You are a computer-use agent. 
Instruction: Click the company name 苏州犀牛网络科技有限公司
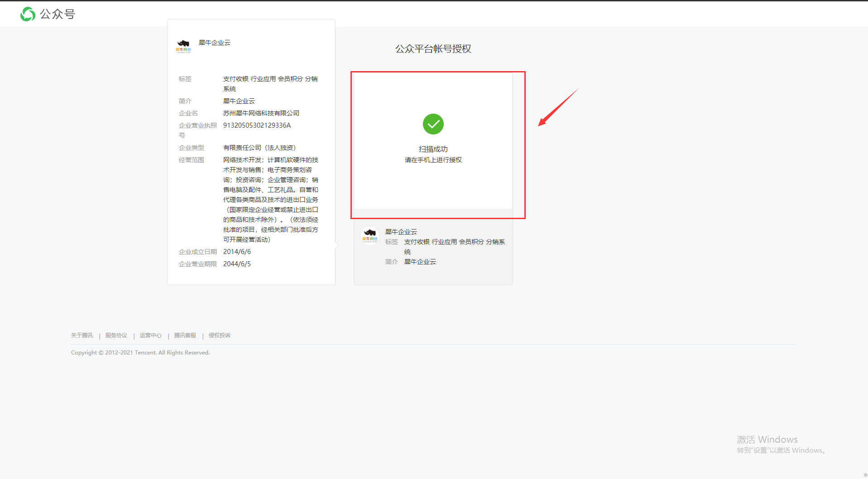click(261, 113)
